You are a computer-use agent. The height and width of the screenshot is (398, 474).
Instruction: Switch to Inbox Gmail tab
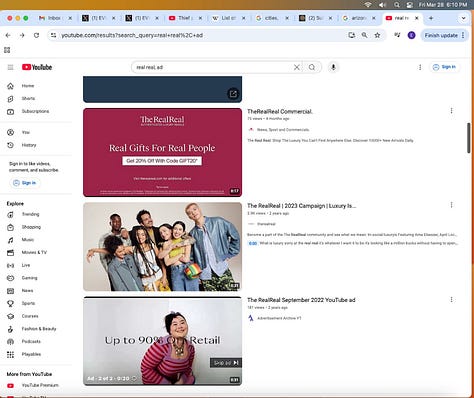[x=55, y=18]
